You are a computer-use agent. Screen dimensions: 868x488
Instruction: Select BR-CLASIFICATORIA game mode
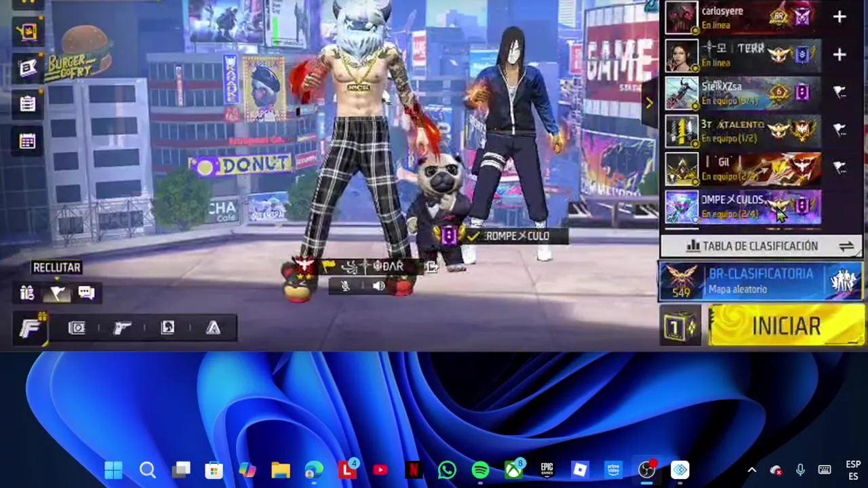pos(761,281)
